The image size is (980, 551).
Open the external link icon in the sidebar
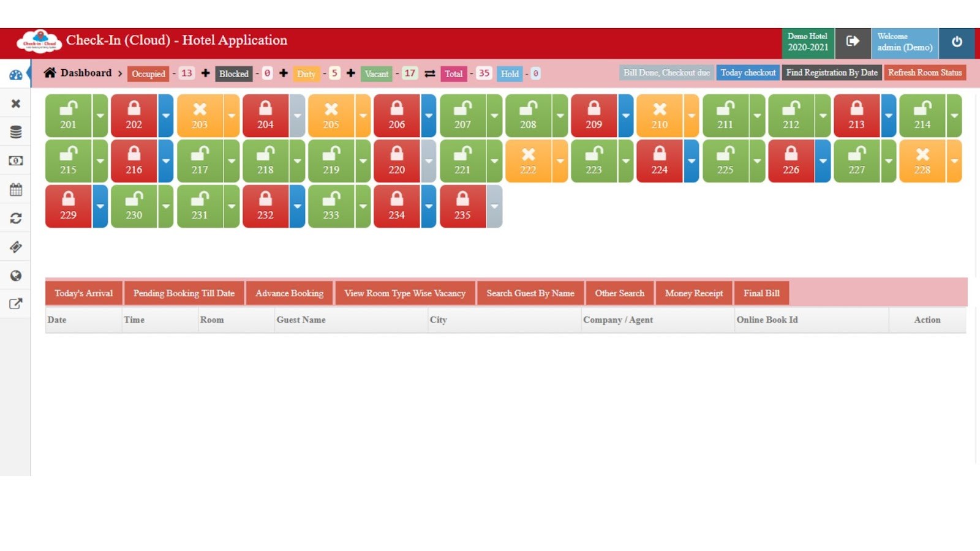coord(15,304)
